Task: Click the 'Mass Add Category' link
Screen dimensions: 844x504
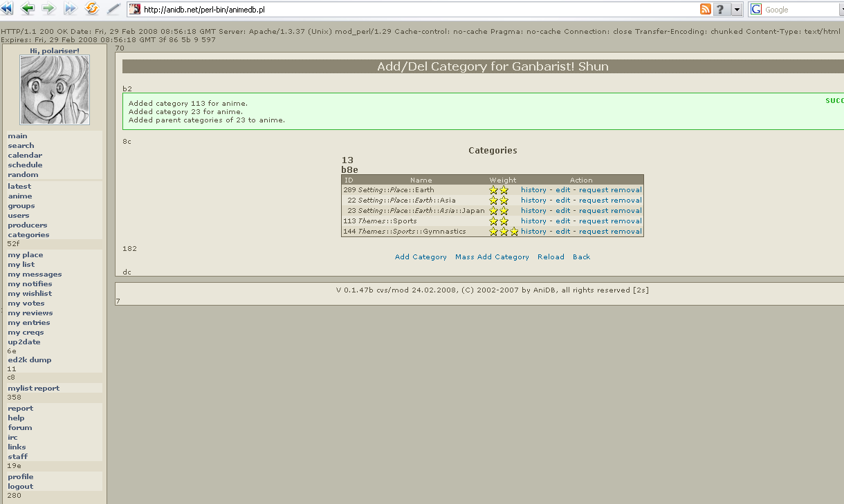Action: coord(492,257)
